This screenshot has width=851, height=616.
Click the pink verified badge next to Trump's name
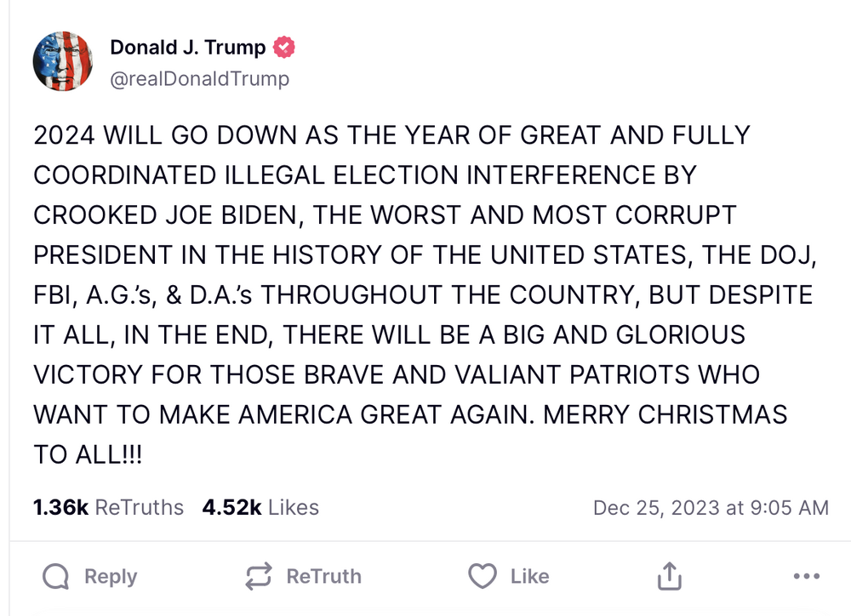(x=286, y=48)
